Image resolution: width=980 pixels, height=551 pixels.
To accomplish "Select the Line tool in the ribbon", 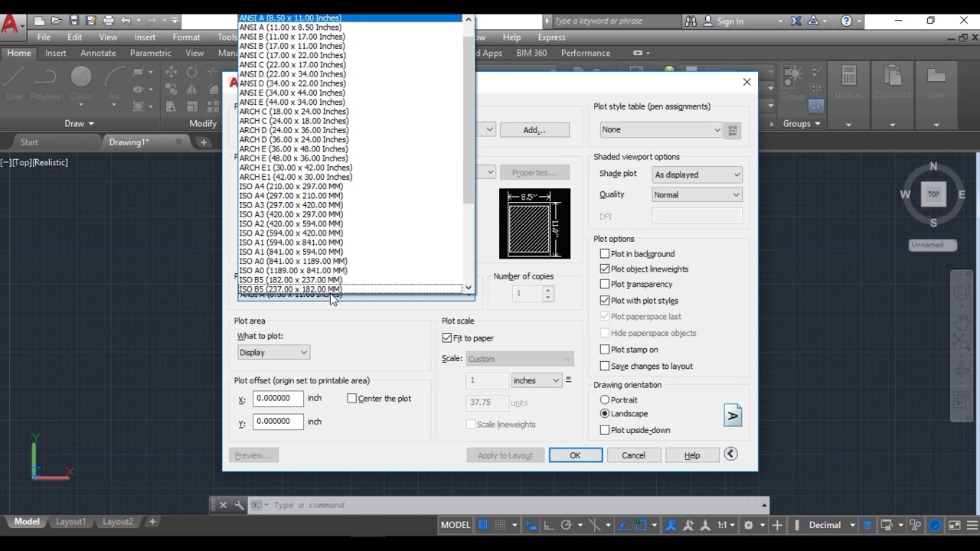I will click(15, 83).
